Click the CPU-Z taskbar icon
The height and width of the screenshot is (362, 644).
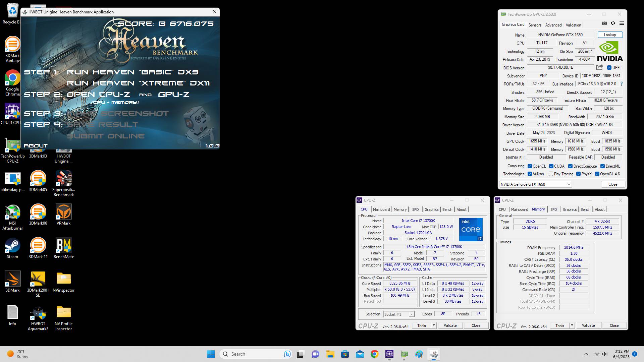(389, 354)
